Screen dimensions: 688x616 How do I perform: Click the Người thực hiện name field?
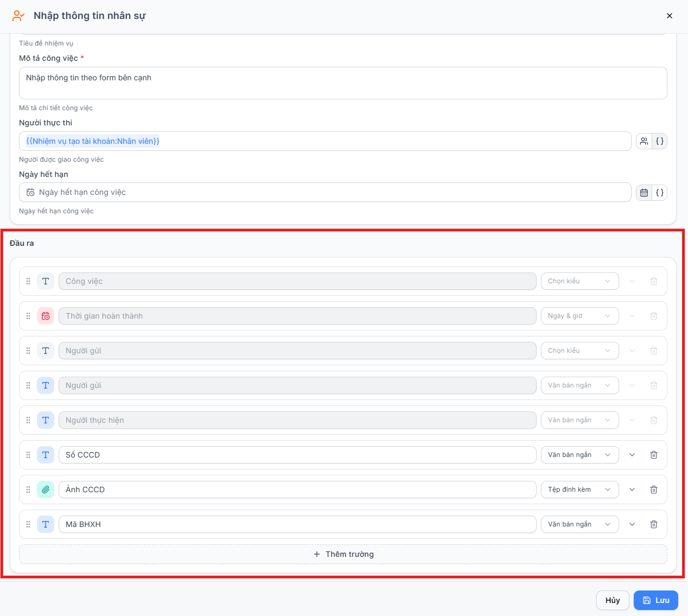tap(297, 420)
